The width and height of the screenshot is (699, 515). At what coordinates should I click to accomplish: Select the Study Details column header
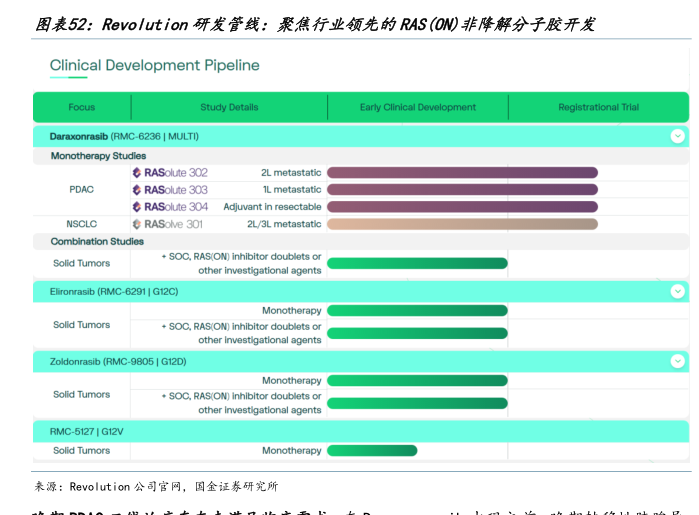coord(229,108)
